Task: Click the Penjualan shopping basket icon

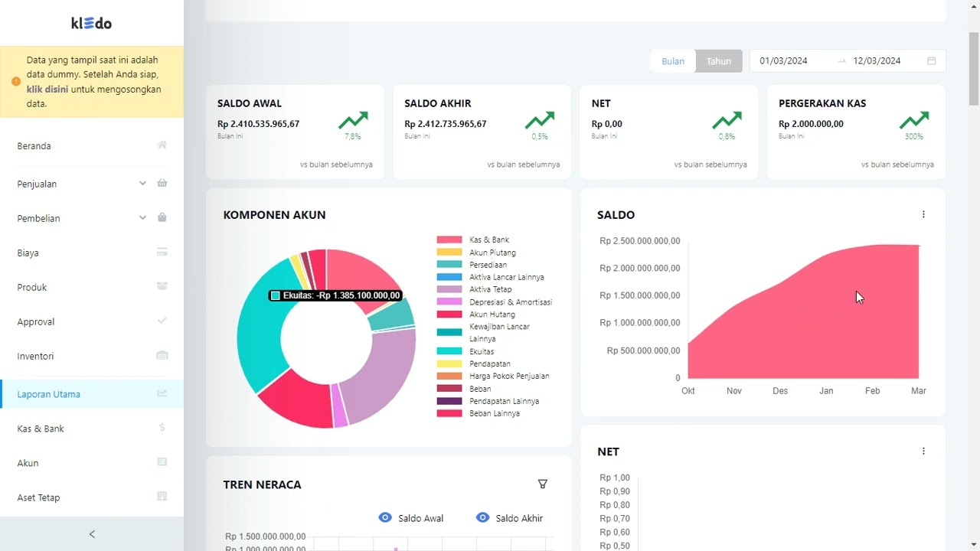Action: (162, 183)
